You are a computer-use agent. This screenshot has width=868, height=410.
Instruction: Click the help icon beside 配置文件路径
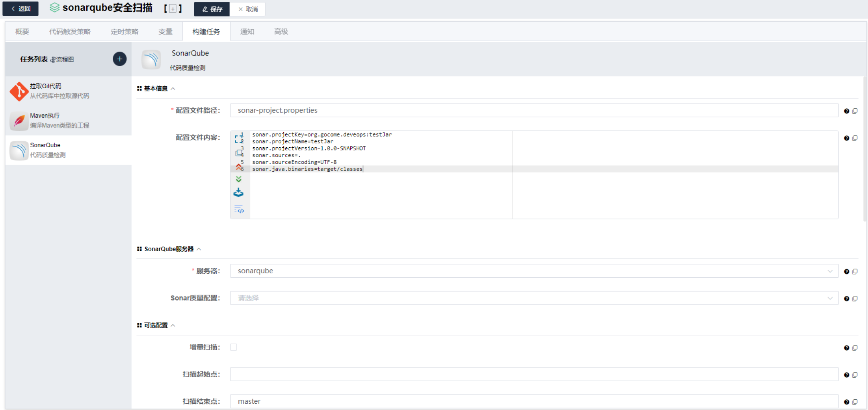pyautogui.click(x=846, y=111)
